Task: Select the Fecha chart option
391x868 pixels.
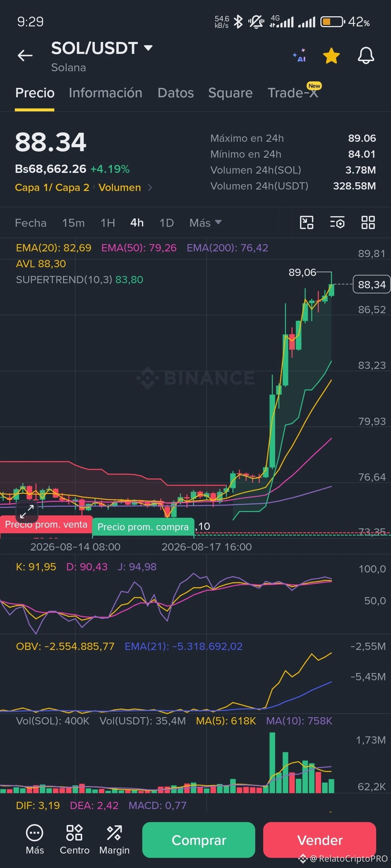Action: click(31, 223)
